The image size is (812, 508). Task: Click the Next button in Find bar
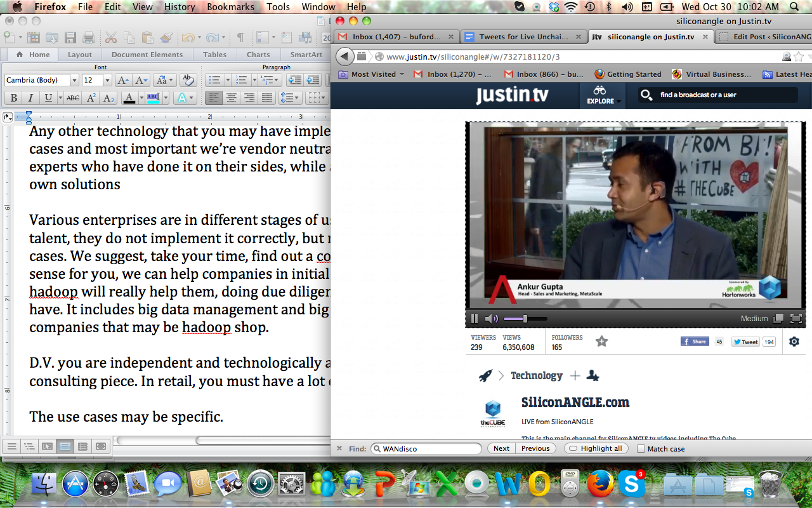[x=501, y=448]
